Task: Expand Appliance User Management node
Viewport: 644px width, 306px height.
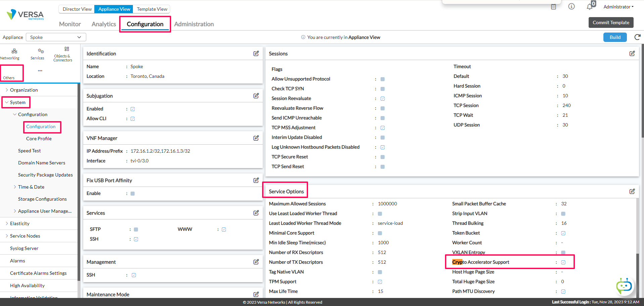Action: 15,211
